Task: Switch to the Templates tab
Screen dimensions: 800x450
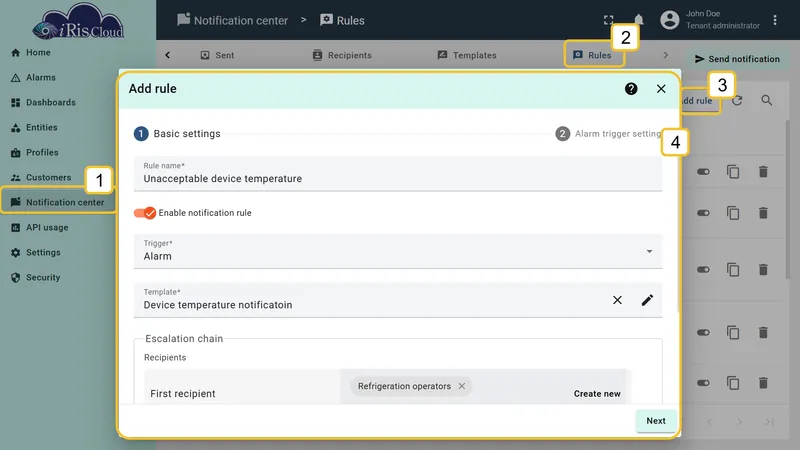Action: 467,55
